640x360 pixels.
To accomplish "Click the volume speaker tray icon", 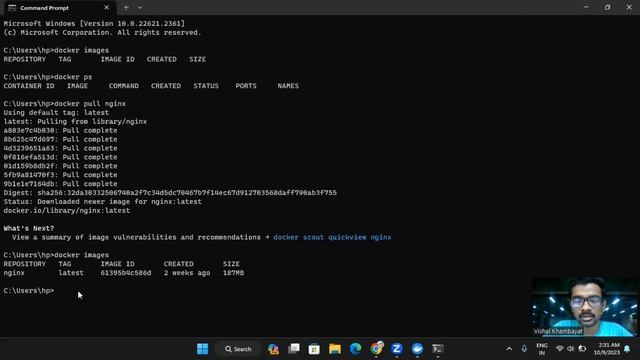I will (x=571, y=349).
